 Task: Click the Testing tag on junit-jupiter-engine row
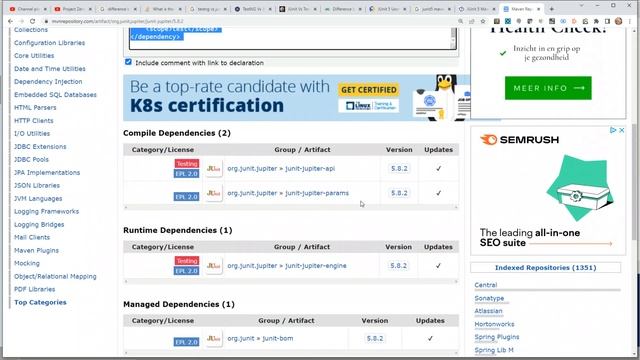pyautogui.click(x=187, y=261)
